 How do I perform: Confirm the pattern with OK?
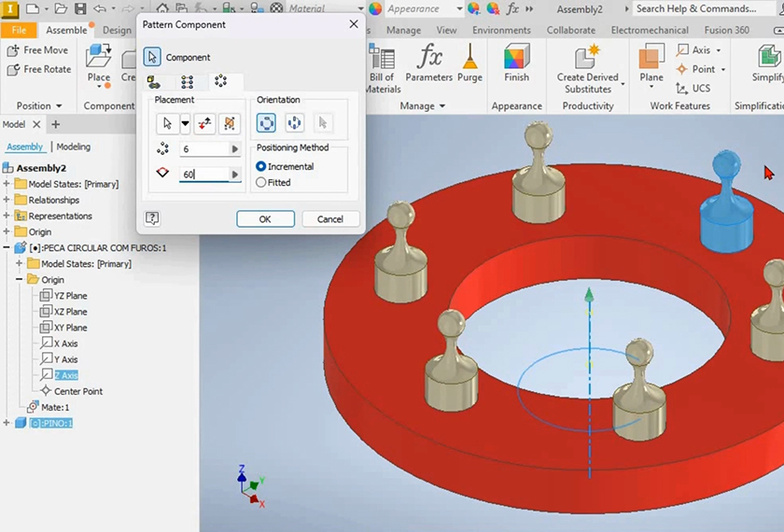265,218
